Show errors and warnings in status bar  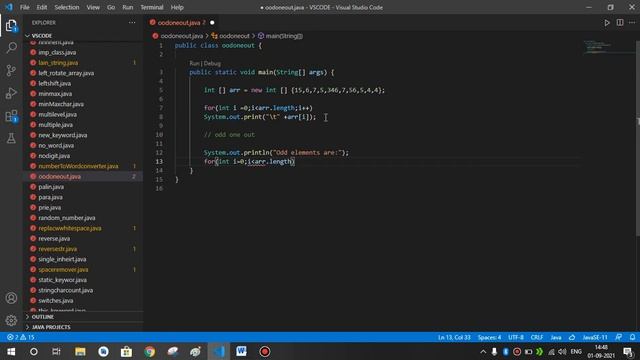[x=20, y=337]
